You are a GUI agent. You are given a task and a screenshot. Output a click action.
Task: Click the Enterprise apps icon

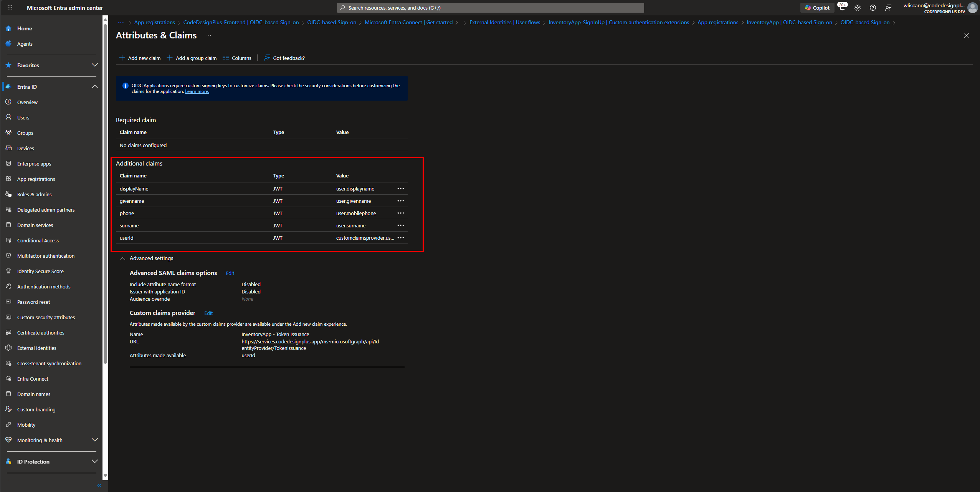(8, 164)
